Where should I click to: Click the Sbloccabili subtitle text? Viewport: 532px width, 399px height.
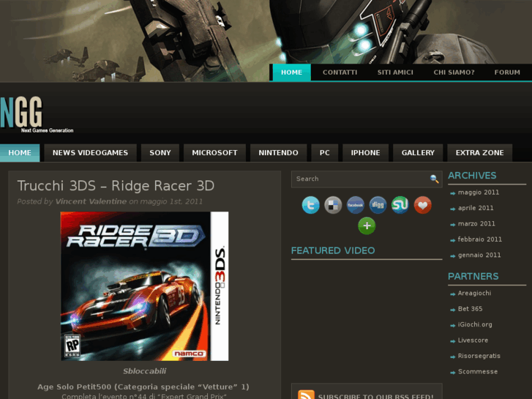[x=145, y=371]
